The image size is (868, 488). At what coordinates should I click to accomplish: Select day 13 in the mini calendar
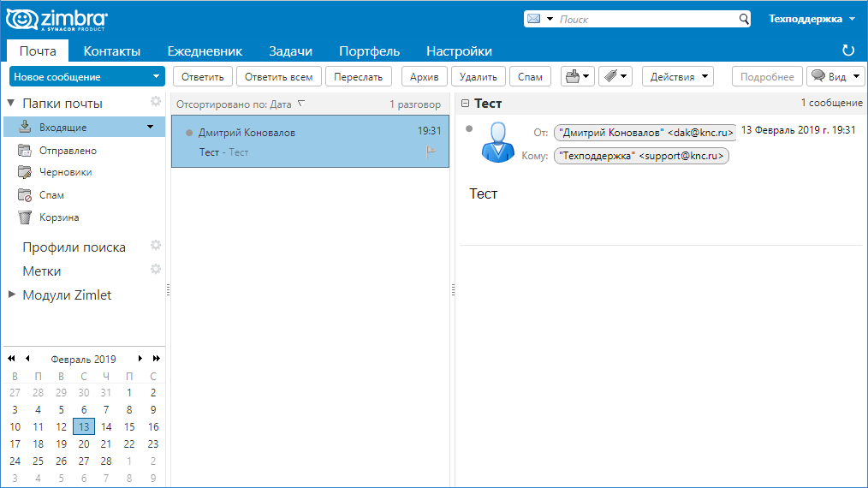coord(84,426)
